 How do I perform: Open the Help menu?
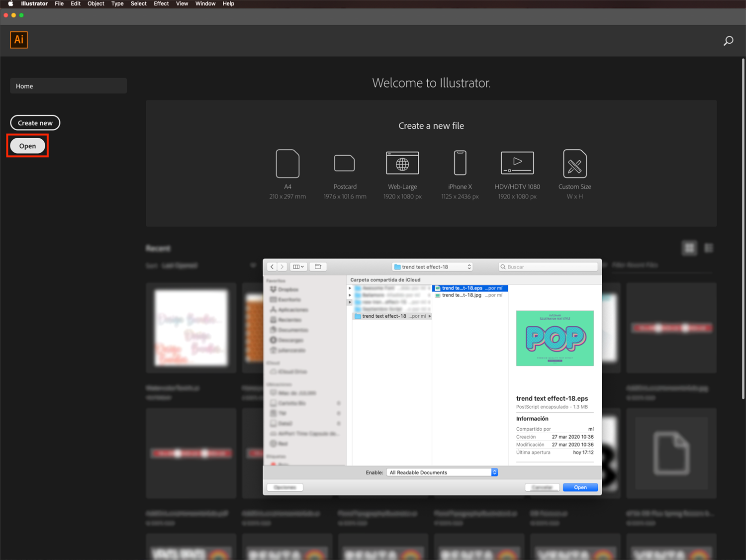click(228, 3)
